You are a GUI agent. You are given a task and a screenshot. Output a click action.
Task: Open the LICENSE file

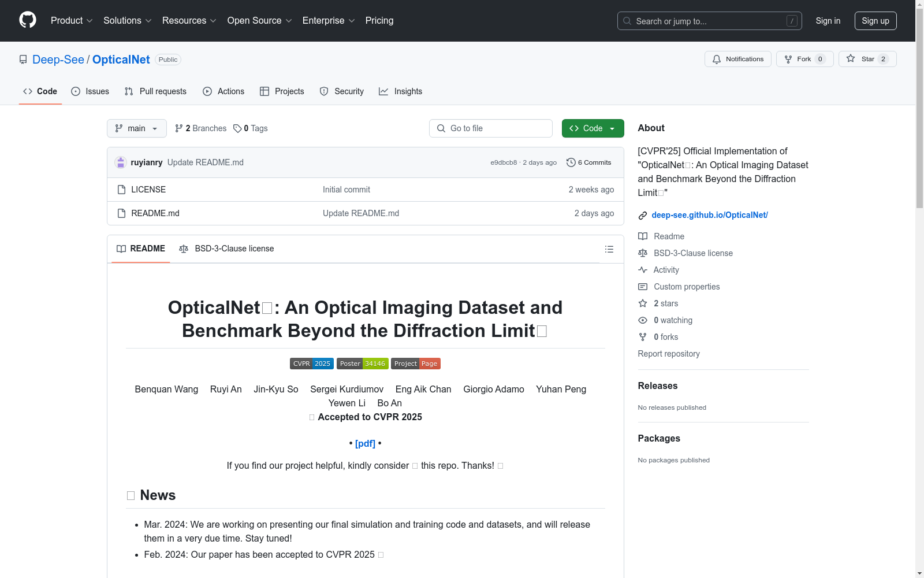(148, 190)
